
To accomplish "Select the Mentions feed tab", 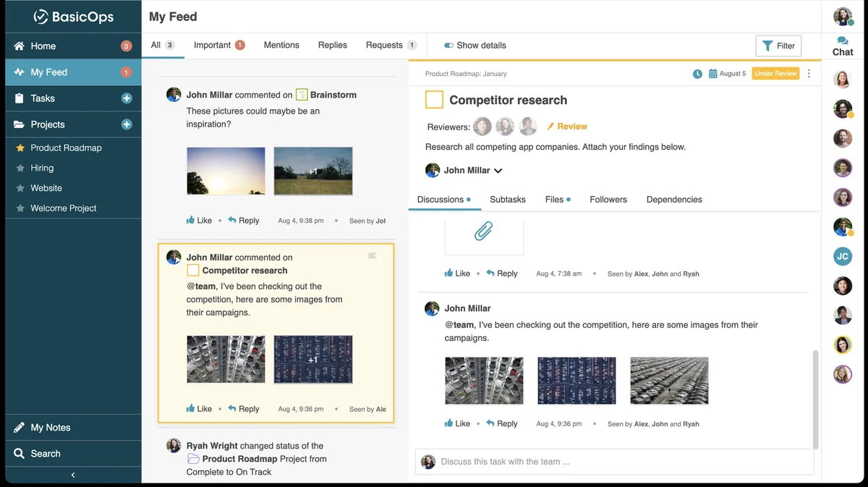I will coord(281,45).
